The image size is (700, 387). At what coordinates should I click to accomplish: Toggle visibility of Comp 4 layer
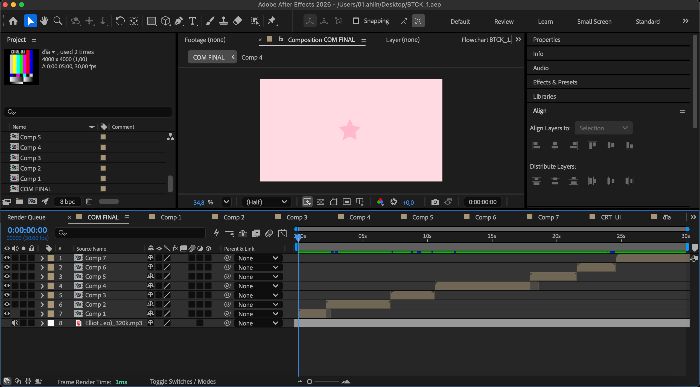tap(7, 286)
